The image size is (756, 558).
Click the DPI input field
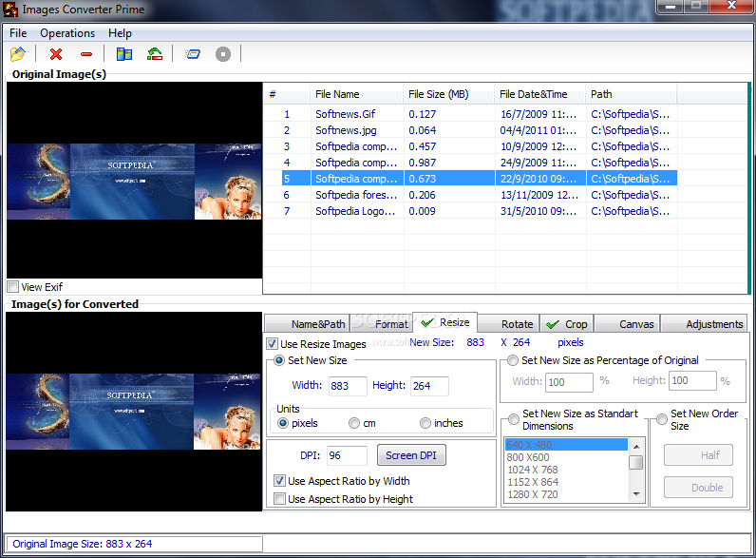347,455
